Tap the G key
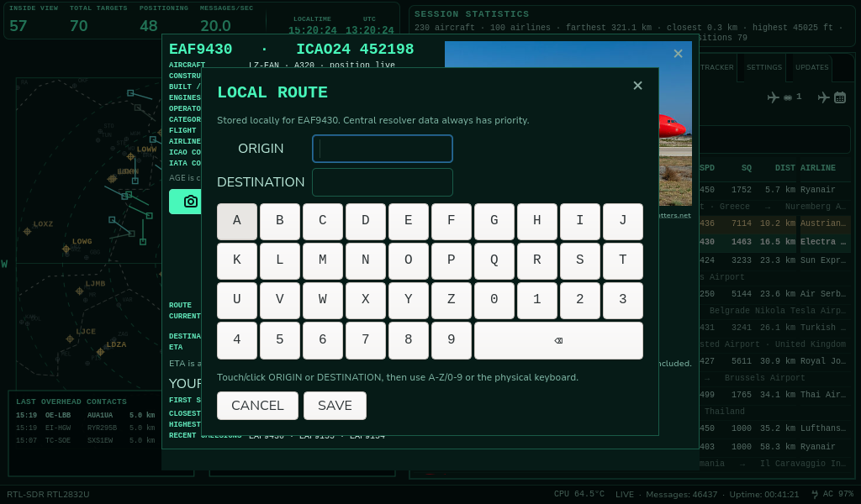 [x=494, y=222]
